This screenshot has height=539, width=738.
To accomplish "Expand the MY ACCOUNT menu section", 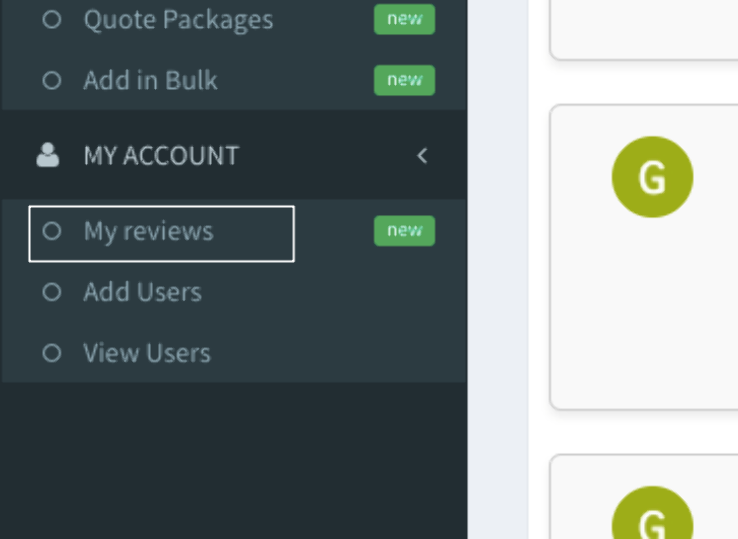I will 234,155.
